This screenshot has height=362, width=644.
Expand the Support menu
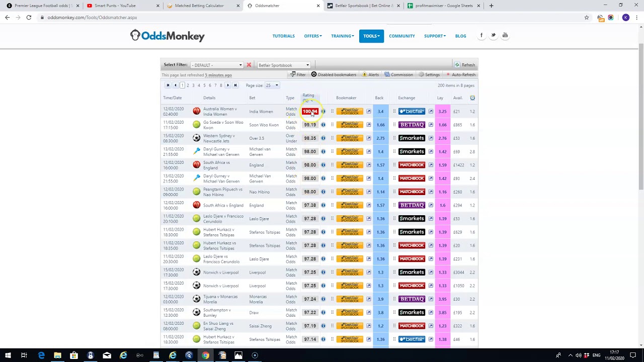(435, 36)
